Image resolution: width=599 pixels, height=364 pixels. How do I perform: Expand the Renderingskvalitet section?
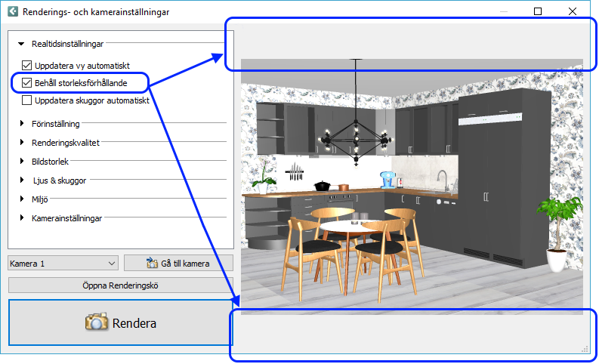pyautogui.click(x=23, y=142)
